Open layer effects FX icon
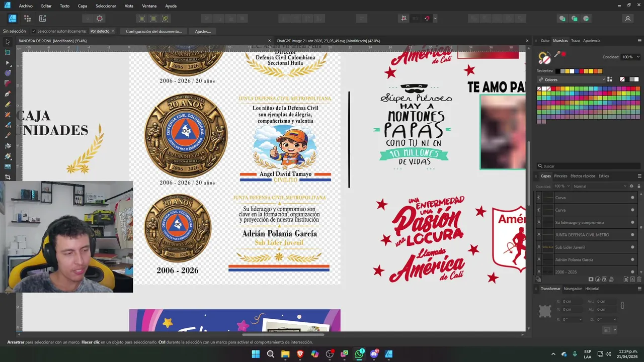 pyautogui.click(x=604, y=280)
